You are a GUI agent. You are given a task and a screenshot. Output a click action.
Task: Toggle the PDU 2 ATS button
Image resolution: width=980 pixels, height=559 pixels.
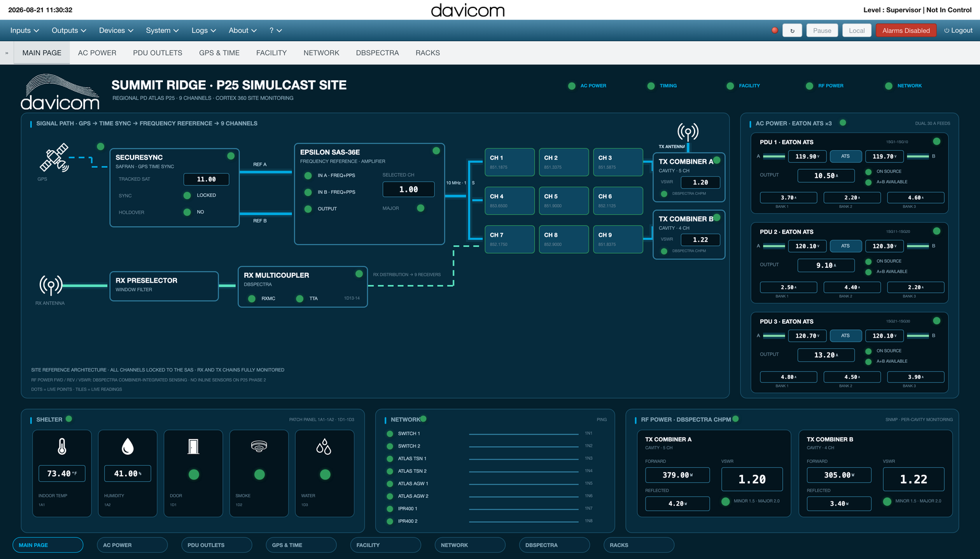(845, 246)
